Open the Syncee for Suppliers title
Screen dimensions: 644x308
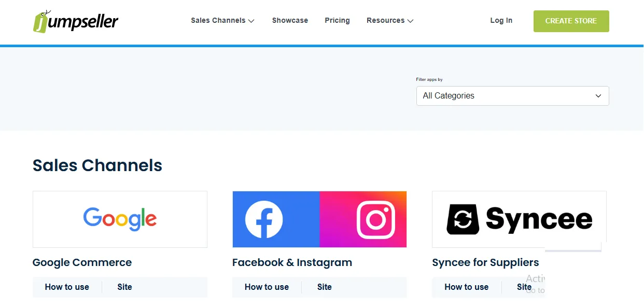pos(485,262)
